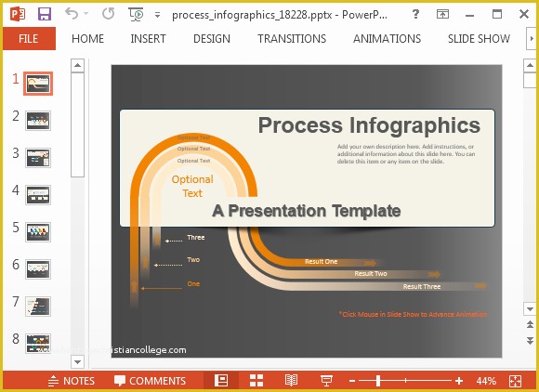Open the undo history dropdown arrow

tap(85, 14)
